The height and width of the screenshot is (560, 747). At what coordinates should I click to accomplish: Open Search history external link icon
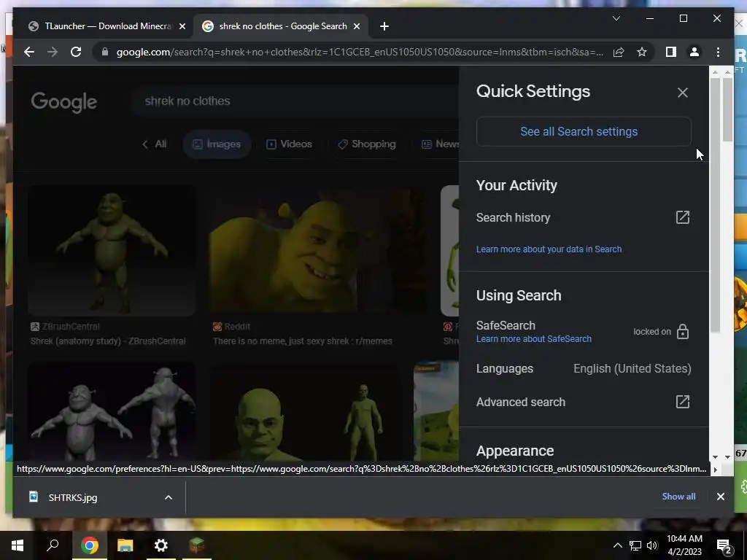[x=683, y=217]
